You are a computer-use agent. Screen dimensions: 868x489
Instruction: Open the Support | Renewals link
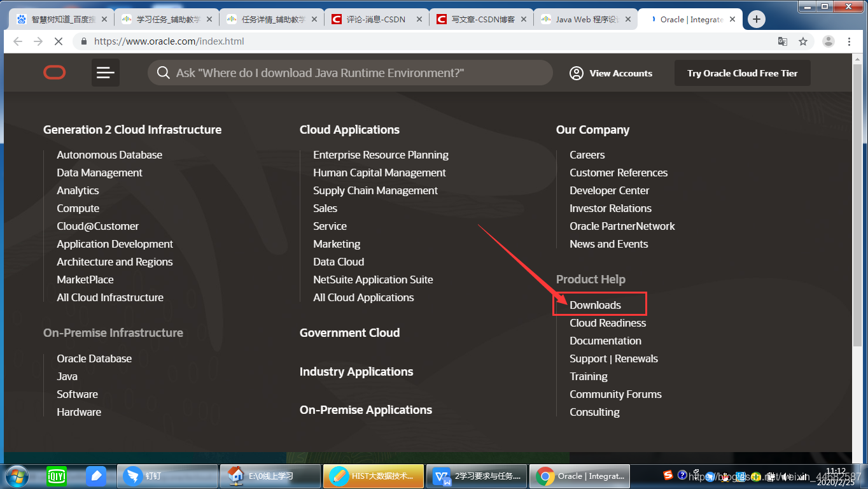coord(613,358)
